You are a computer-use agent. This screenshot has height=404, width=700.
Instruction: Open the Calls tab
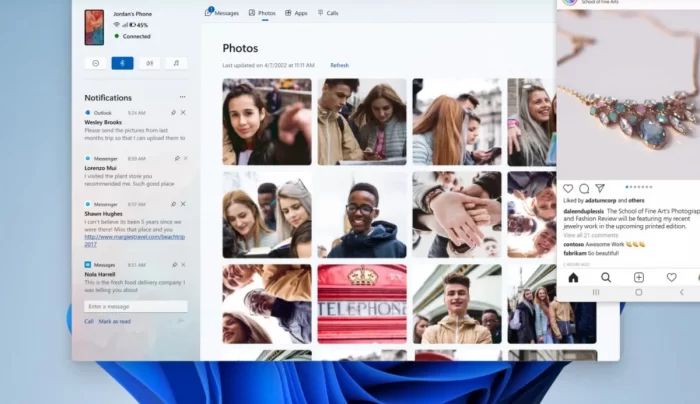pos(328,13)
